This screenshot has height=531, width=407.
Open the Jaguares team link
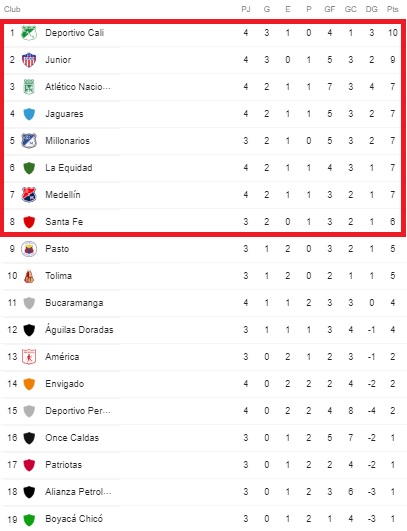pyautogui.click(x=64, y=114)
